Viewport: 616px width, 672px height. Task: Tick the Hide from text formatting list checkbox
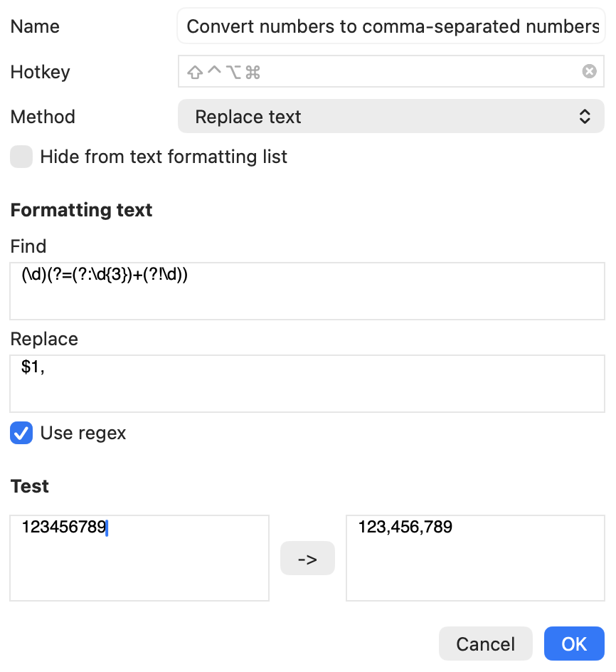click(x=21, y=157)
